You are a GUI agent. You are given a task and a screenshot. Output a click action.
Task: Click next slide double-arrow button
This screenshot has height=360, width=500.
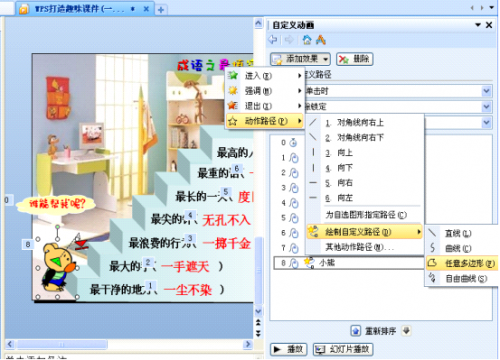click(258, 333)
